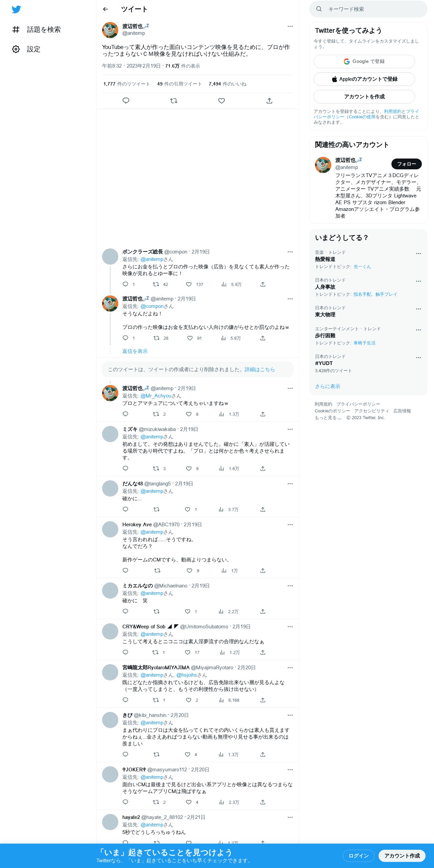
Task: Expand hidden replies with 返信を表示
Action: [x=135, y=351]
